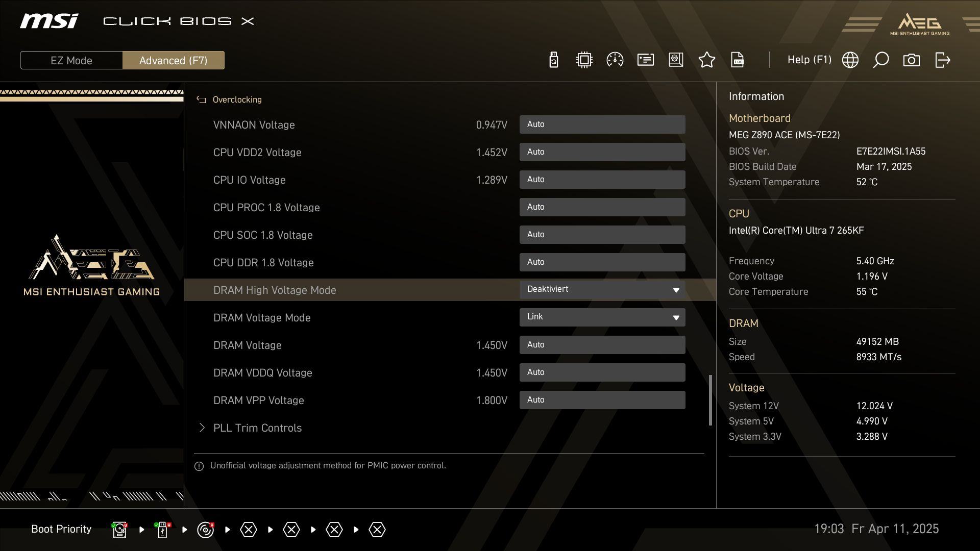Open the Favorites star icon
This screenshot has height=551, width=980.
click(706, 60)
